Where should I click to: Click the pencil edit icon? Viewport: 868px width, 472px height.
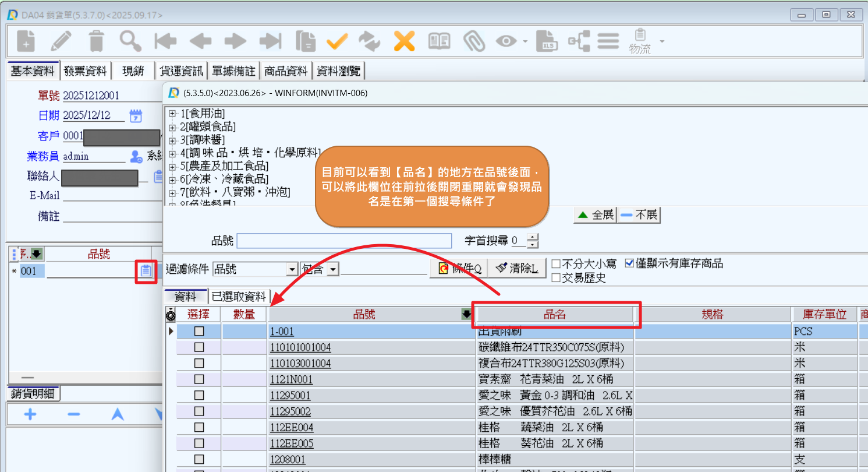[x=61, y=41]
